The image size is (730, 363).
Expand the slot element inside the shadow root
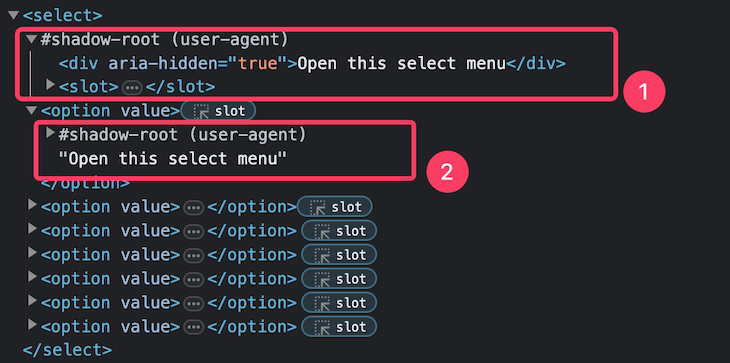point(50,85)
